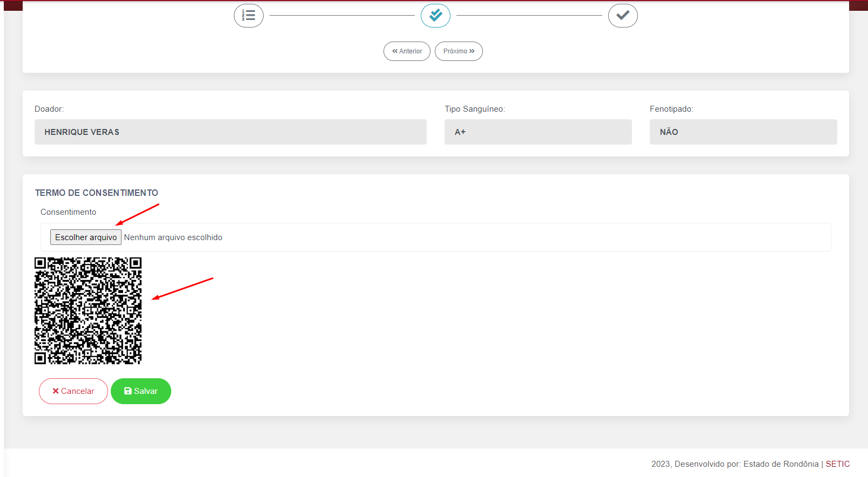Click the single checkmark final step icon
Viewport: 868px width, 477px height.
[x=623, y=16]
